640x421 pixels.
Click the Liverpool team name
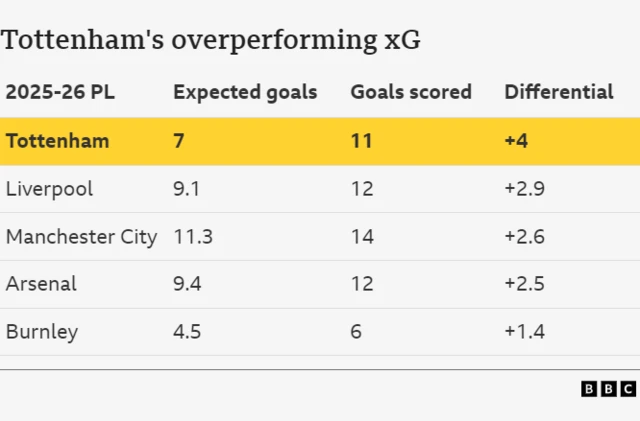coord(48,188)
